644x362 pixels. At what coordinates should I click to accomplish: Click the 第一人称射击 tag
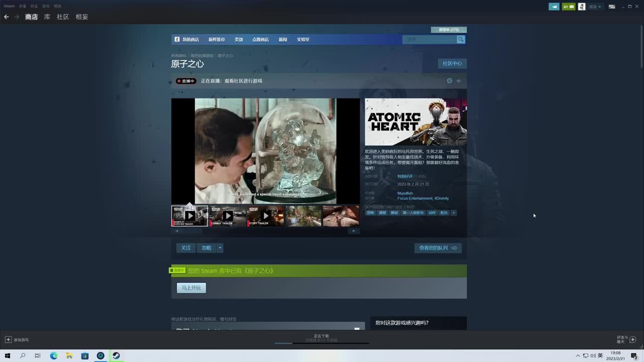413,213
